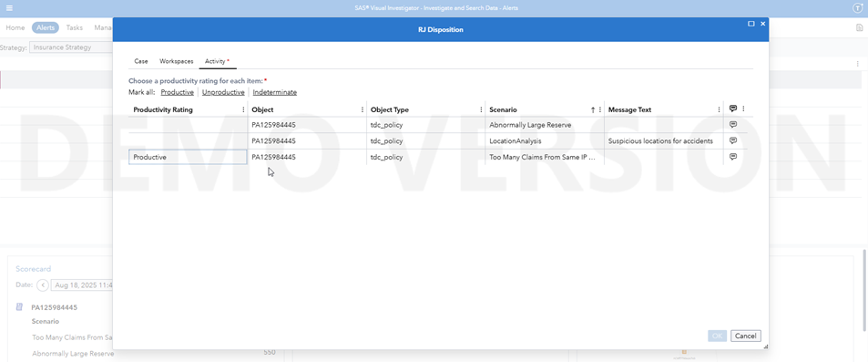Select the Activity tab
The height and width of the screenshot is (362, 868).
click(217, 61)
